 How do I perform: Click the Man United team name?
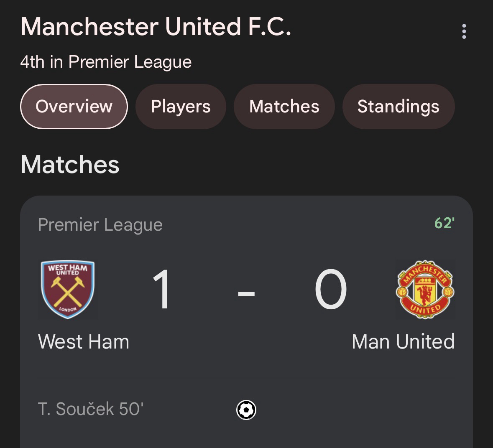403,342
